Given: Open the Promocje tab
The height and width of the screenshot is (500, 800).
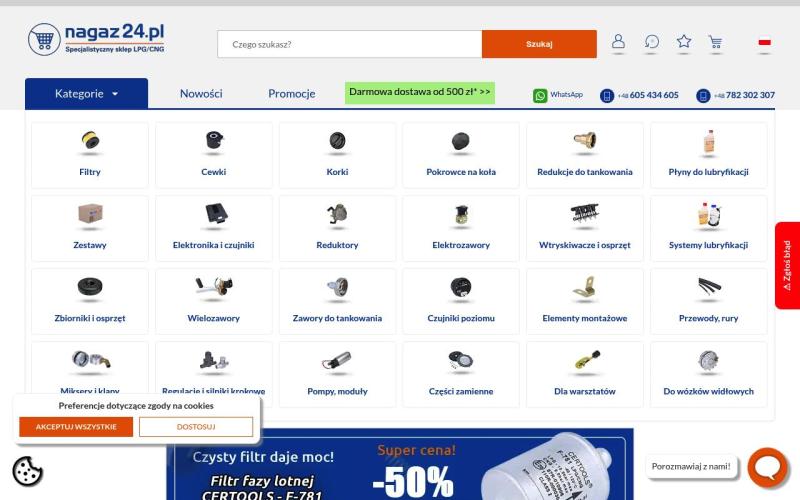Looking at the screenshot, I should [292, 93].
